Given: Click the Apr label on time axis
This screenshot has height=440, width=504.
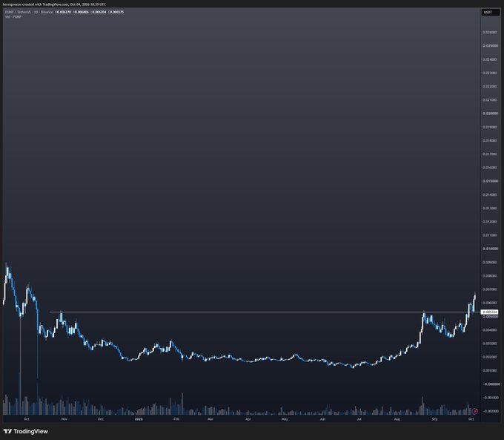Looking at the screenshot, I should [x=248, y=419].
